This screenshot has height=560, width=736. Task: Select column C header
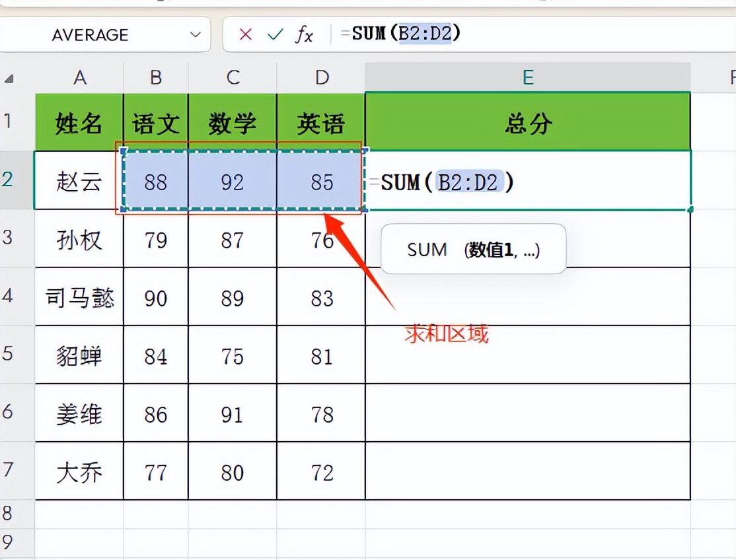pyautogui.click(x=233, y=77)
